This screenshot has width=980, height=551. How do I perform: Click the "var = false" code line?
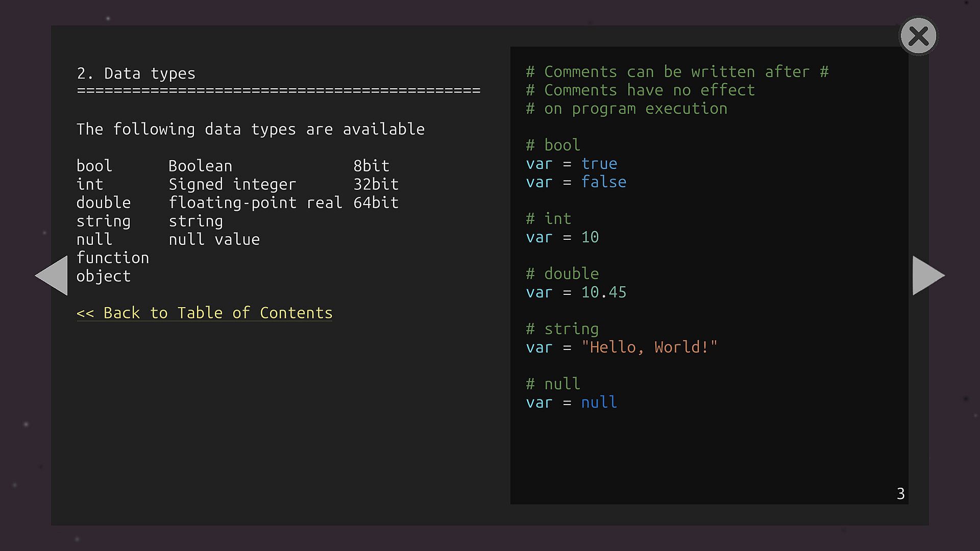tap(576, 182)
